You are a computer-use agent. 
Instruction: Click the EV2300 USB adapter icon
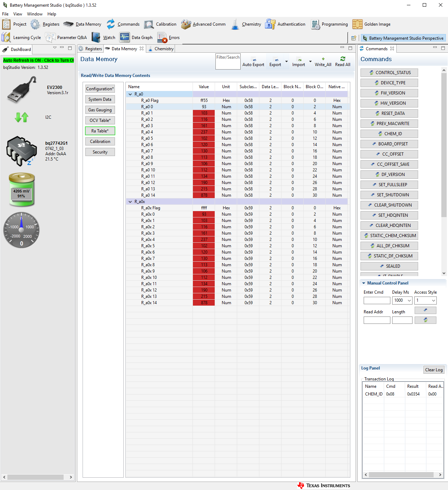click(x=22, y=90)
